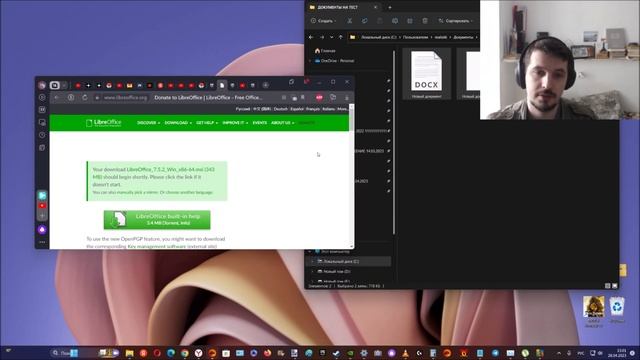This screenshot has height=360, width=640.
Task: Expand the ABOUT US menu on LibreOffice site
Action: 282,123
